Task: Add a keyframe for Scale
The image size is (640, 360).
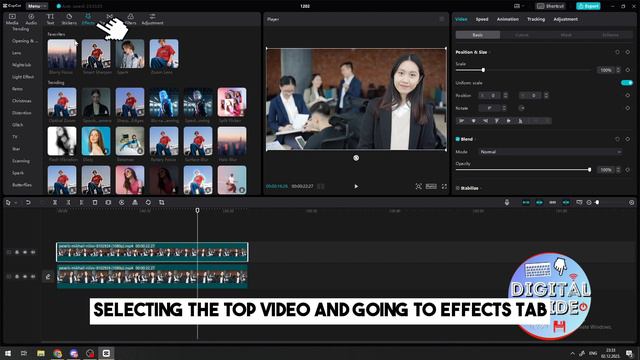Action: coord(628,70)
